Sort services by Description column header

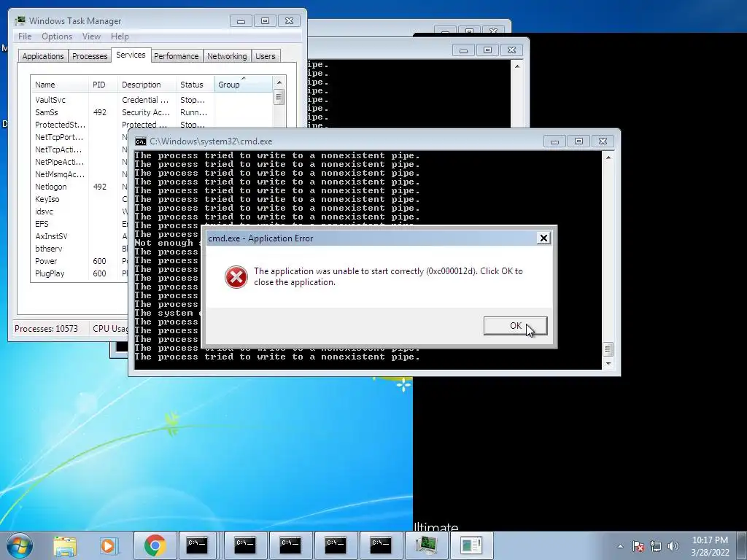[x=147, y=85]
